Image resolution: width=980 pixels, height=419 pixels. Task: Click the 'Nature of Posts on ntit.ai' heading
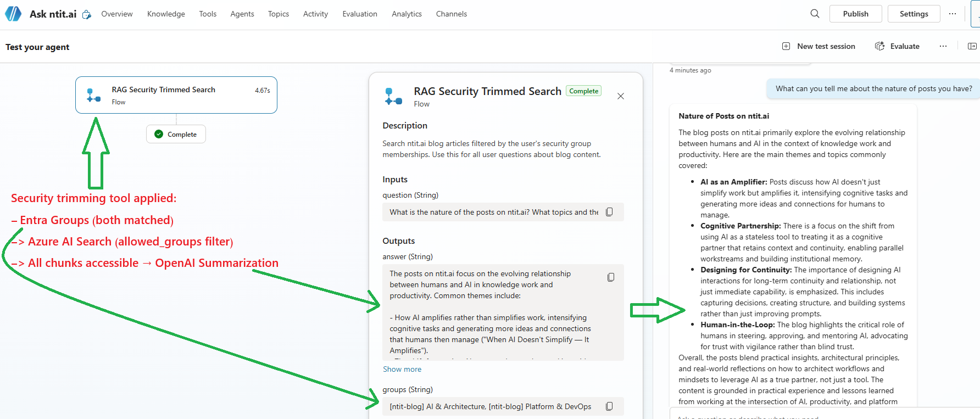point(723,116)
